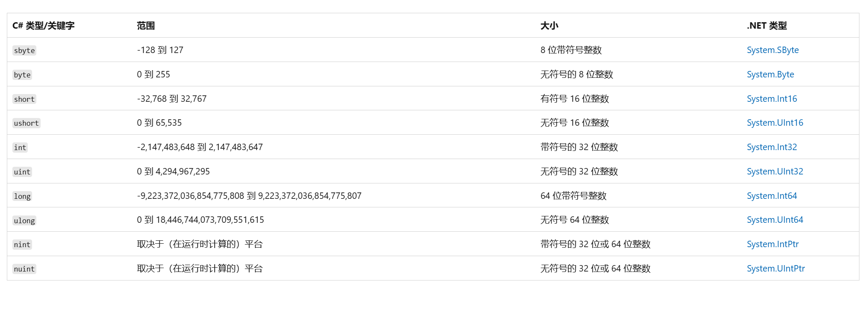Click the nuint keyword code tag
The height and width of the screenshot is (313, 868).
24,269
